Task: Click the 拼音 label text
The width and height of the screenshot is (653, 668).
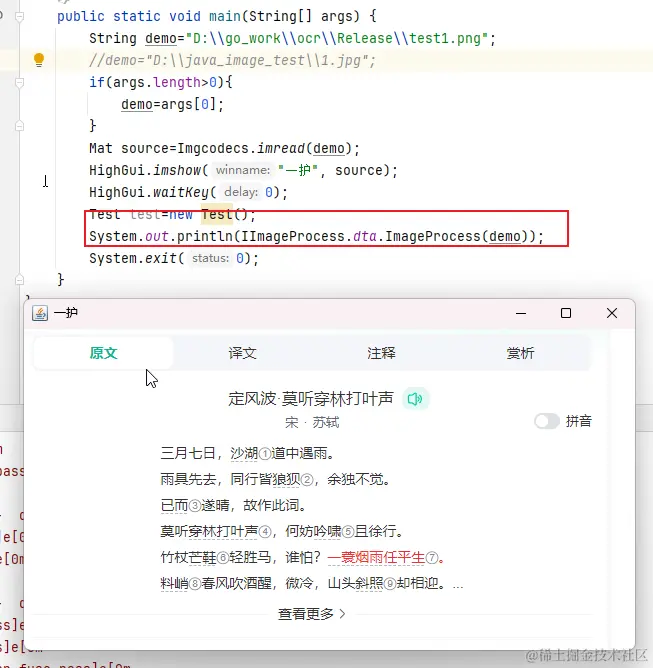Action: (x=578, y=421)
